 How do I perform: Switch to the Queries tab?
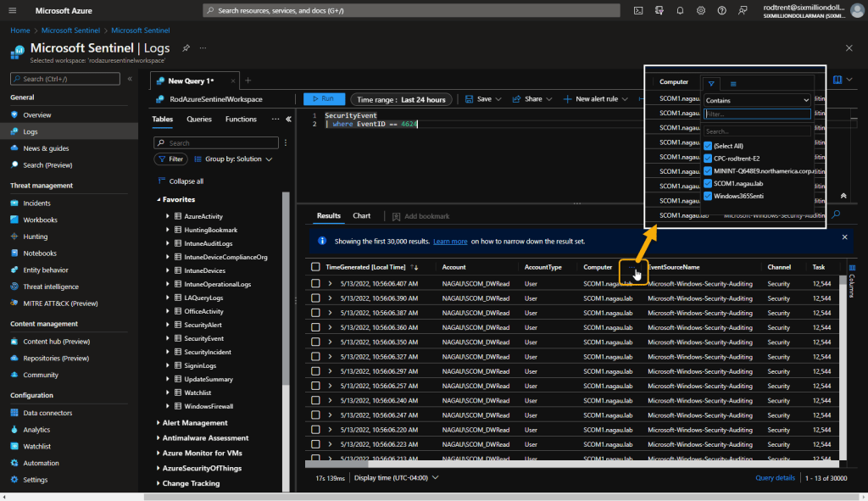pyautogui.click(x=199, y=119)
